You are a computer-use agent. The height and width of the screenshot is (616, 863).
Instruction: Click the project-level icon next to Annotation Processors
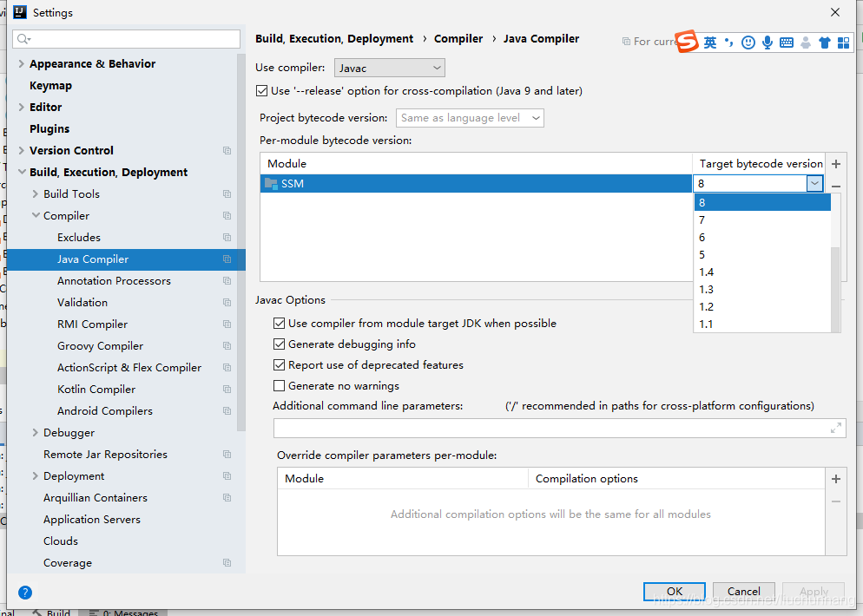click(x=227, y=281)
